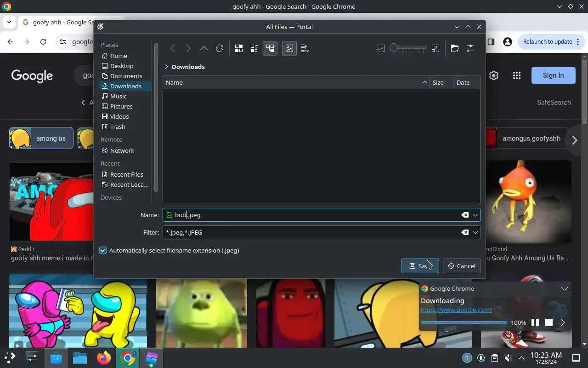Image resolution: width=588 pixels, height=368 pixels.
Task: Open Google quick settings gear
Action: [494, 75]
